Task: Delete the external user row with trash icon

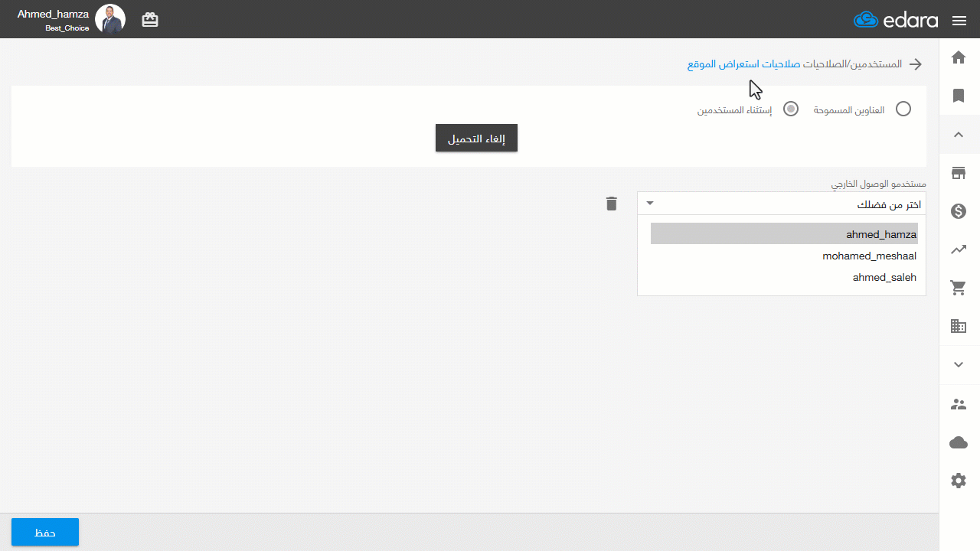Action: [611, 204]
